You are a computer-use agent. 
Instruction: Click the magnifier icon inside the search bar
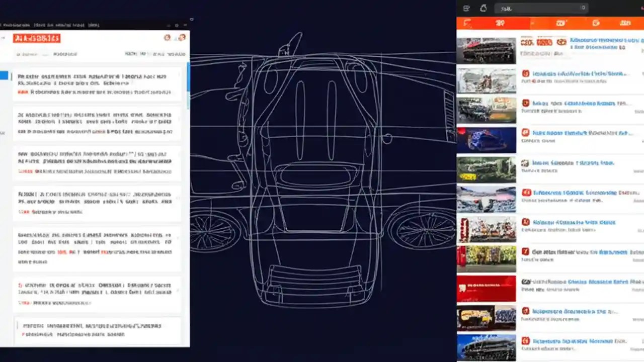[x=584, y=8]
